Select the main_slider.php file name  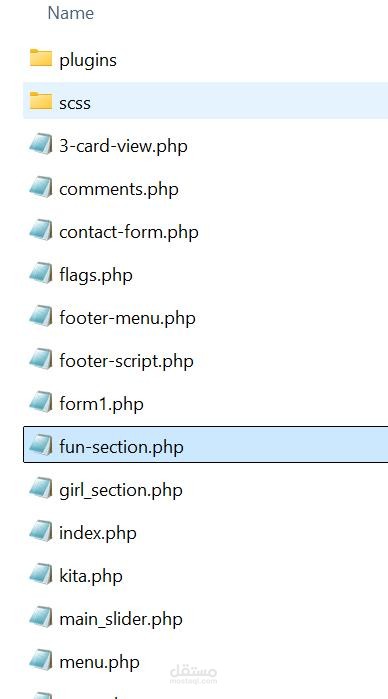point(121,619)
